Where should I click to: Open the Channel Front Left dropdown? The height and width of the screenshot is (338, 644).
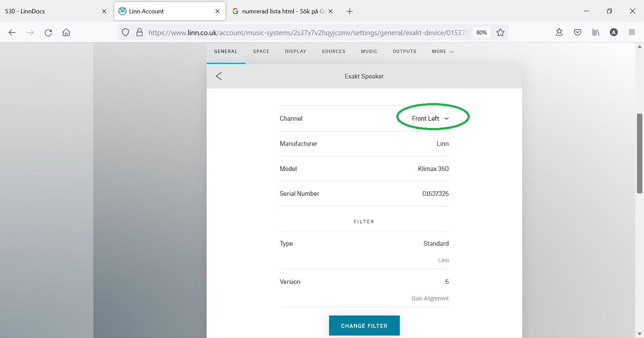[x=430, y=119]
